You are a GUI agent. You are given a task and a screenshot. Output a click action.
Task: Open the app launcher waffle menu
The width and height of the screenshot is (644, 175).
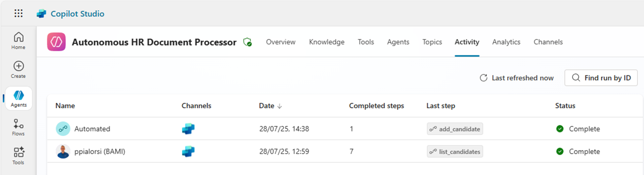(x=19, y=14)
